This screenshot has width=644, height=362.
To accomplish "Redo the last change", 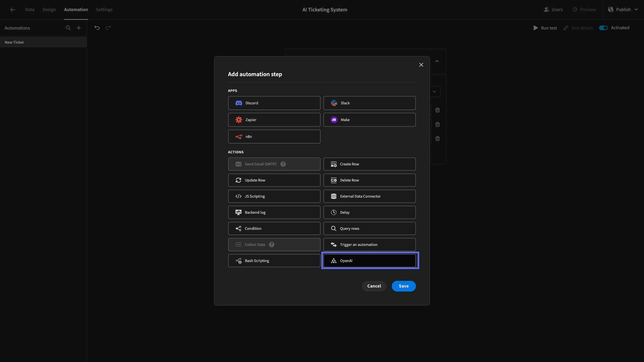I will [x=108, y=28].
